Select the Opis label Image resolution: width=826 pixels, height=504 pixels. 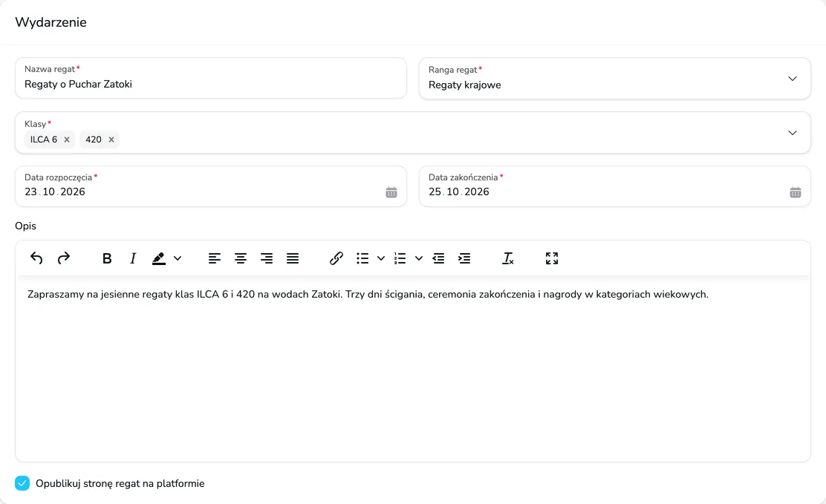pos(25,226)
